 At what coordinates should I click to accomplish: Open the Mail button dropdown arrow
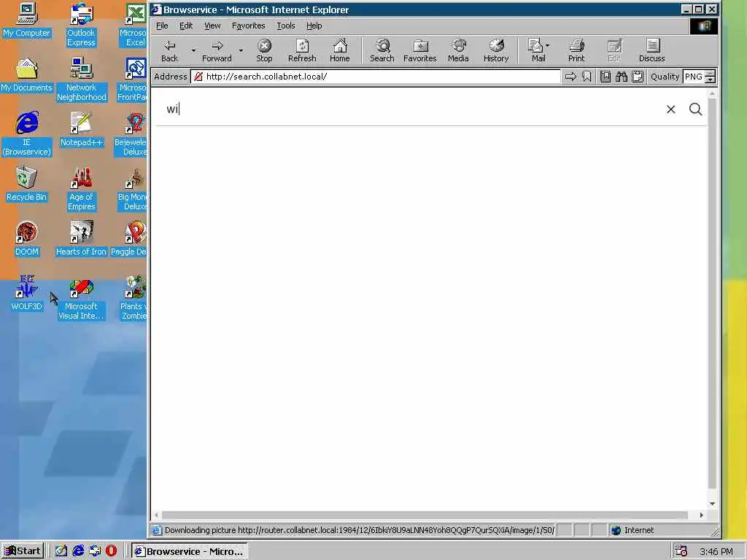tap(547, 45)
